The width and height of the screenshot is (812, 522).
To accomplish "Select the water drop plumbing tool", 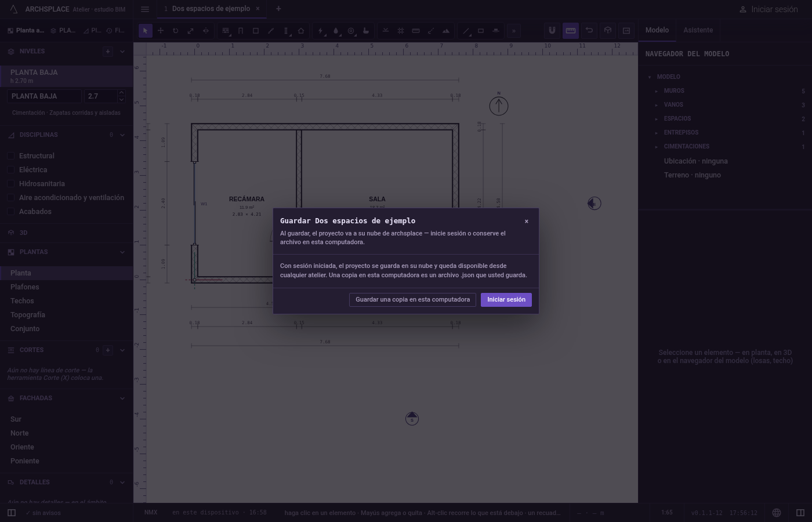I will coord(336,31).
